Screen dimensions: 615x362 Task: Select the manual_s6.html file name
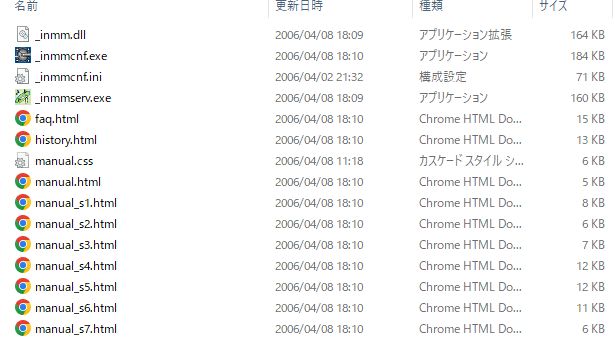(76, 308)
